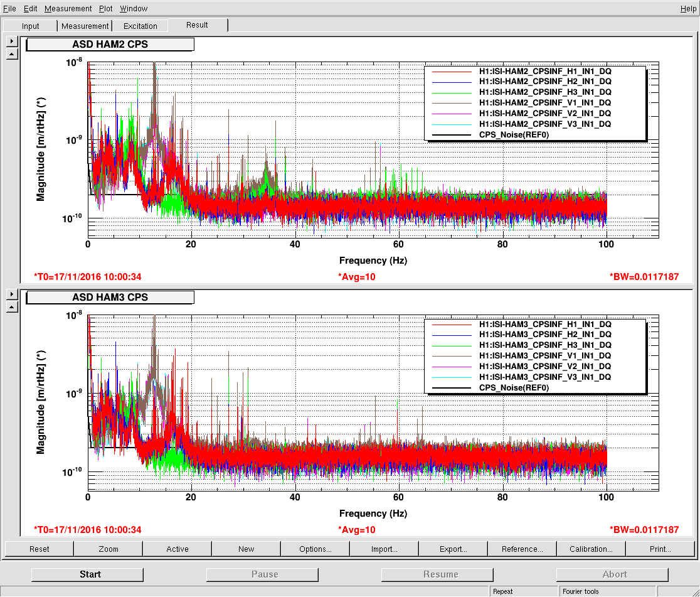Select H1:ISI-HAM3_CPSINF_V3_IN1_DQ legend entry

tap(545, 377)
